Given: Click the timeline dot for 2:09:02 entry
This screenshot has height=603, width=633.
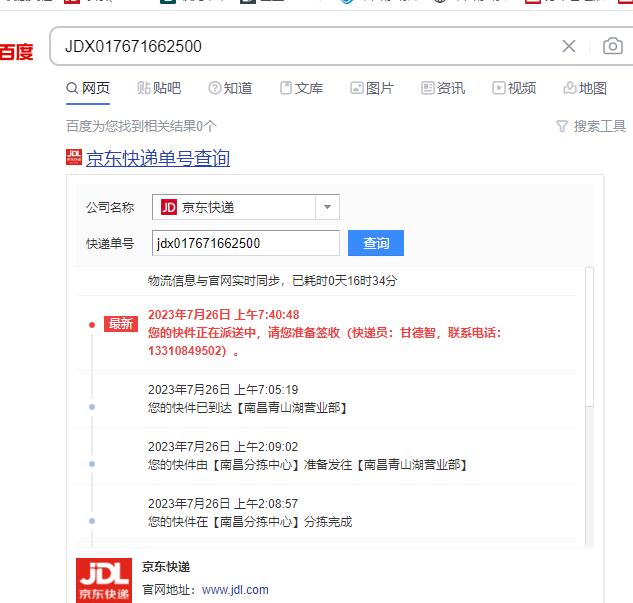Looking at the screenshot, I should (92, 464).
